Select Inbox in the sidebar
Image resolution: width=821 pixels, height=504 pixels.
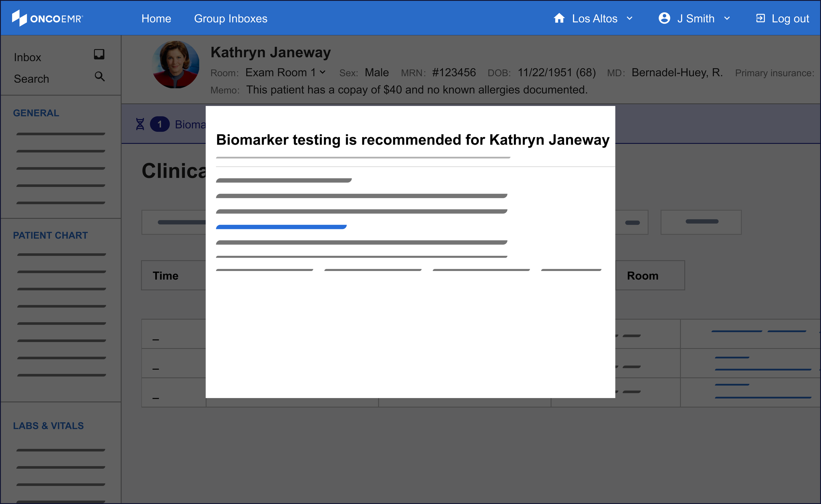pyautogui.click(x=27, y=57)
